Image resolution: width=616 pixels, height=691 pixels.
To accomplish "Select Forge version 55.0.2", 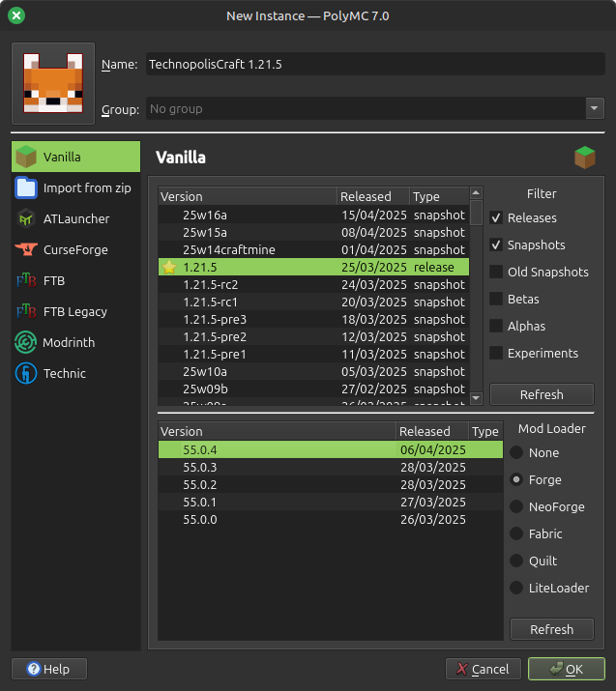I will tap(331, 484).
